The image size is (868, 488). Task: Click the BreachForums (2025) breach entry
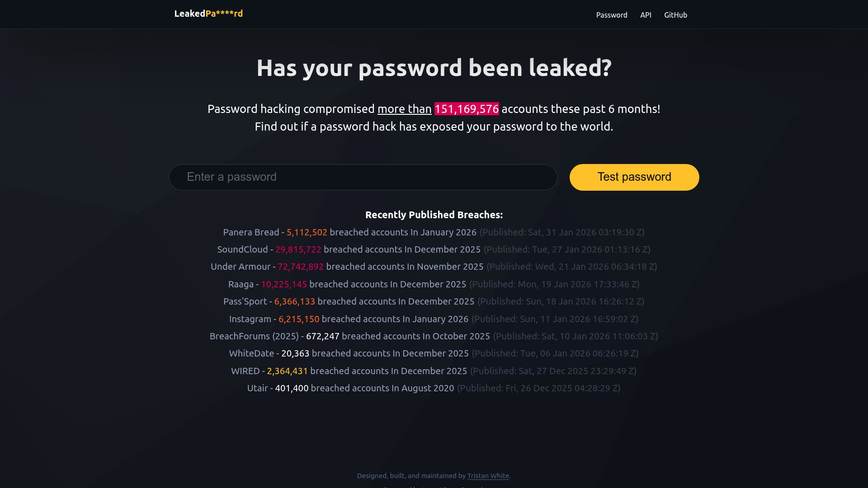pyautogui.click(x=349, y=336)
